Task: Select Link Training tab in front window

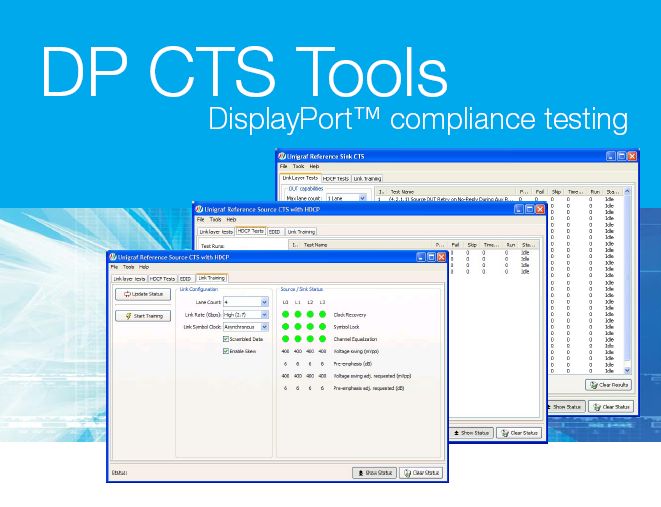Action: click(x=212, y=278)
